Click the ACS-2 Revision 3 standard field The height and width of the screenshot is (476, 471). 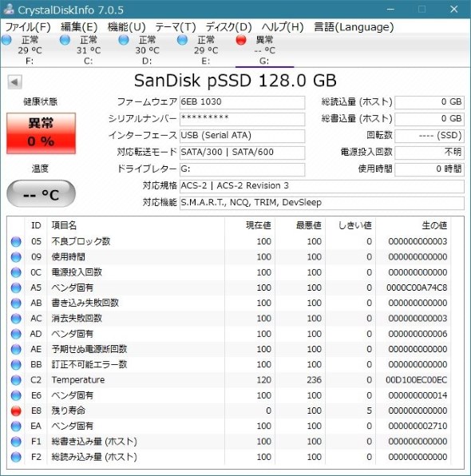pos(322,186)
